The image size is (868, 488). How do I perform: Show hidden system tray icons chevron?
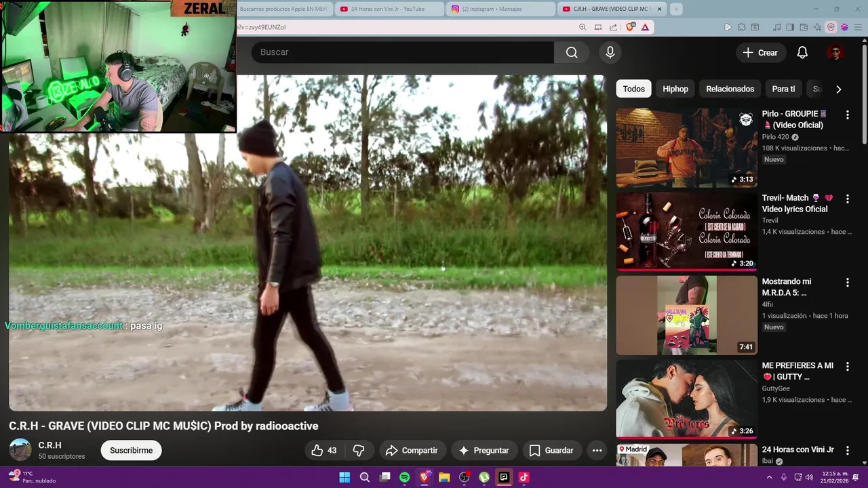pyautogui.click(x=770, y=477)
